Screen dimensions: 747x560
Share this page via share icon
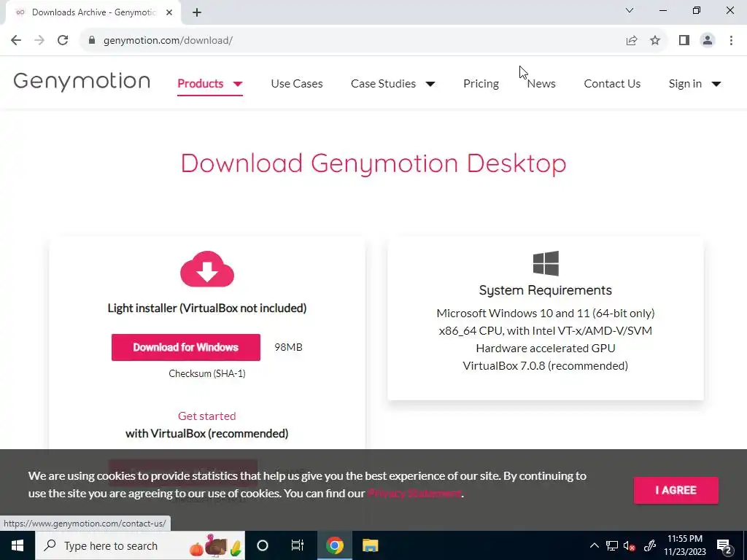coord(632,41)
